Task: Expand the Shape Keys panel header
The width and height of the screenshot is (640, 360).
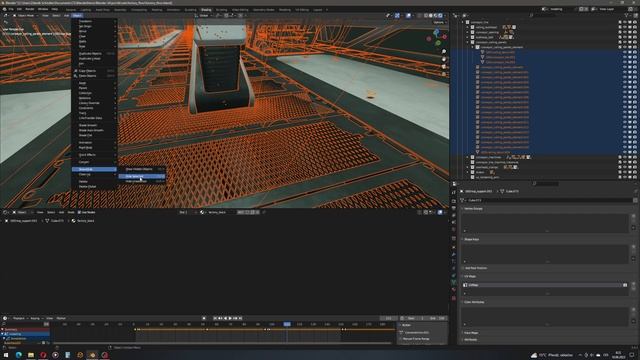Action: (x=471, y=239)
